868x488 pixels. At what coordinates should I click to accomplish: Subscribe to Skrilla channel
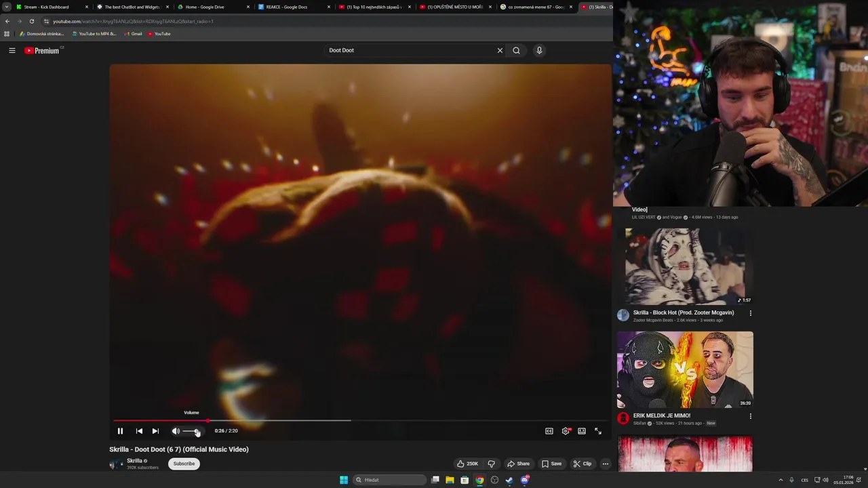(184, 464)
